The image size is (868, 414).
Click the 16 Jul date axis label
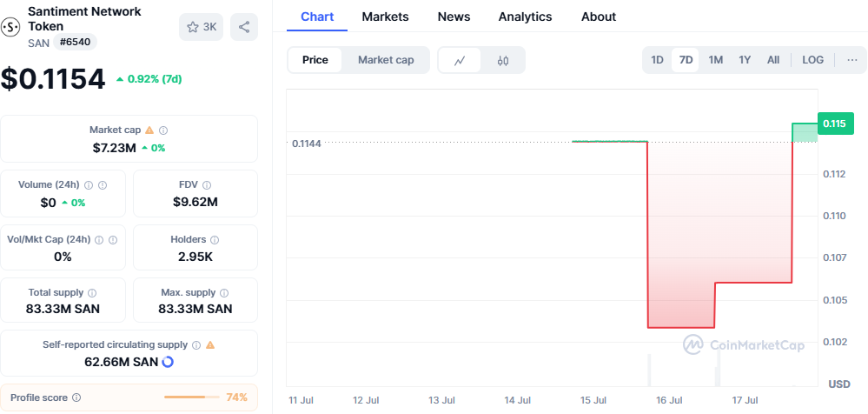(669, 400)
